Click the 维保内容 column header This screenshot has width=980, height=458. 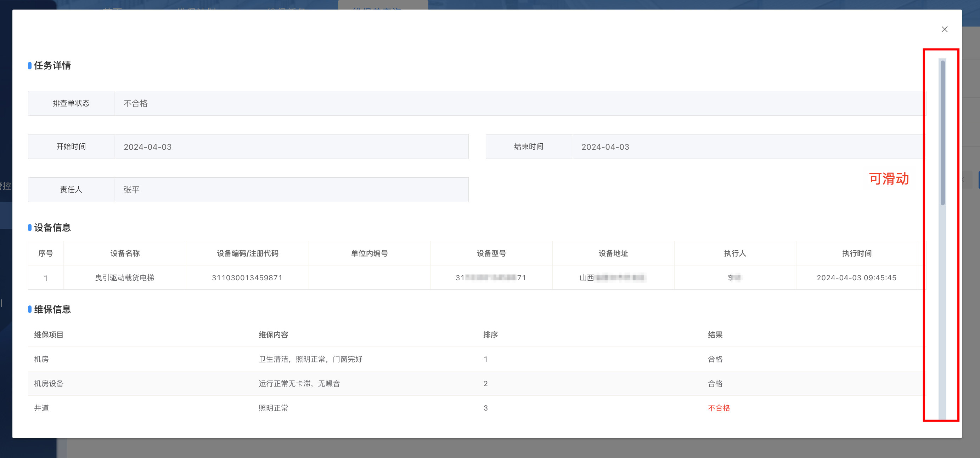273,335
